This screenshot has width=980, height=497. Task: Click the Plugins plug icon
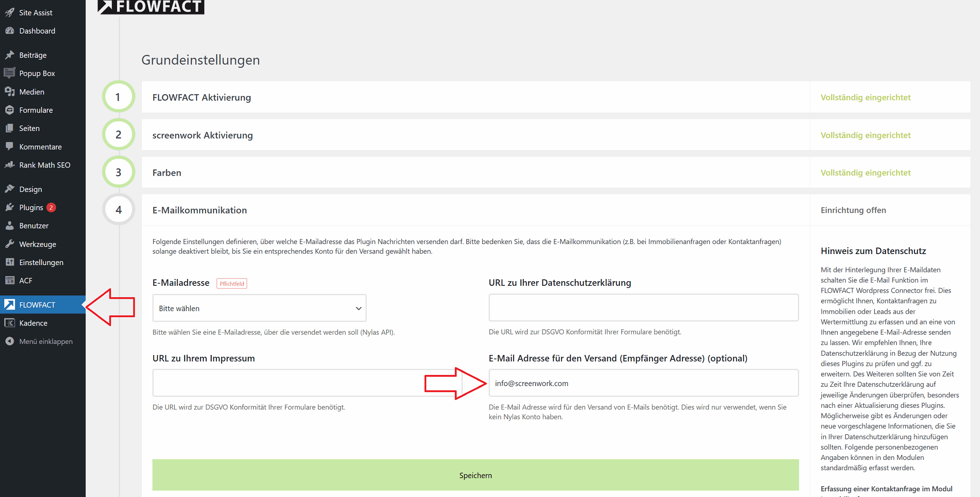coord(10,207)
